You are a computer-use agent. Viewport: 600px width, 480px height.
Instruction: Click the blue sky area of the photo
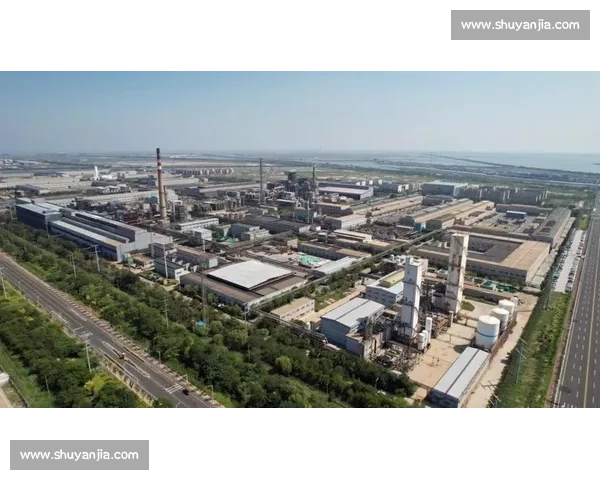coord(300,105)
